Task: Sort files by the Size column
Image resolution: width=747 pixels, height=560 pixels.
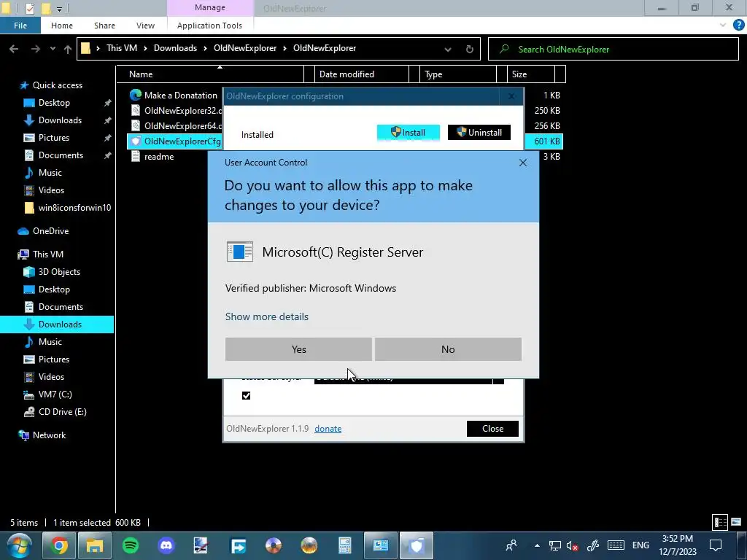Action: [x=531, y=74]
